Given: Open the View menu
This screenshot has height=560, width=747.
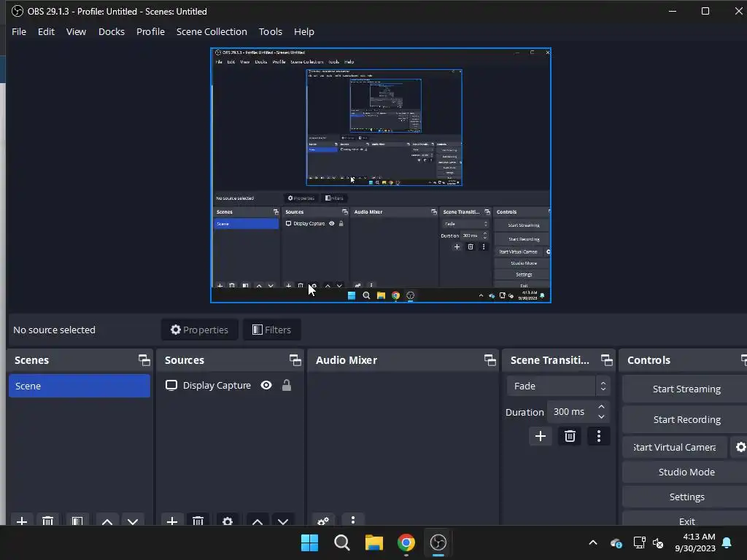Looking at the screenshot, I should [x=76, y=31].
